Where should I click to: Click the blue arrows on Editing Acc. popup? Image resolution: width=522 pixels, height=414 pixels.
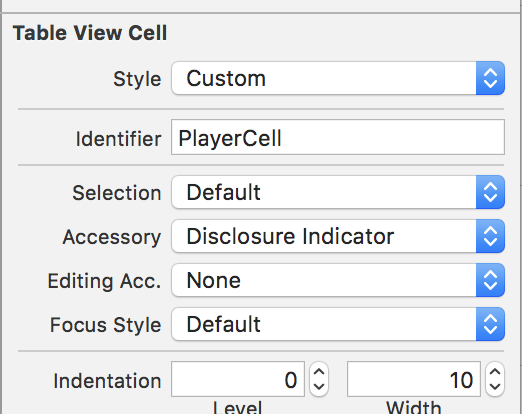[490, 280]
